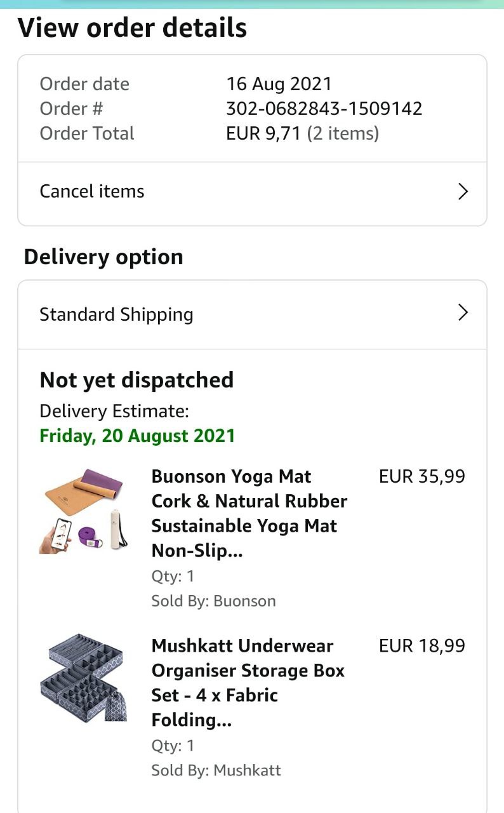Screen dimensions: 504x813
Task: Tap the Not yet dispatched status heading
Action: pos(136,380)
